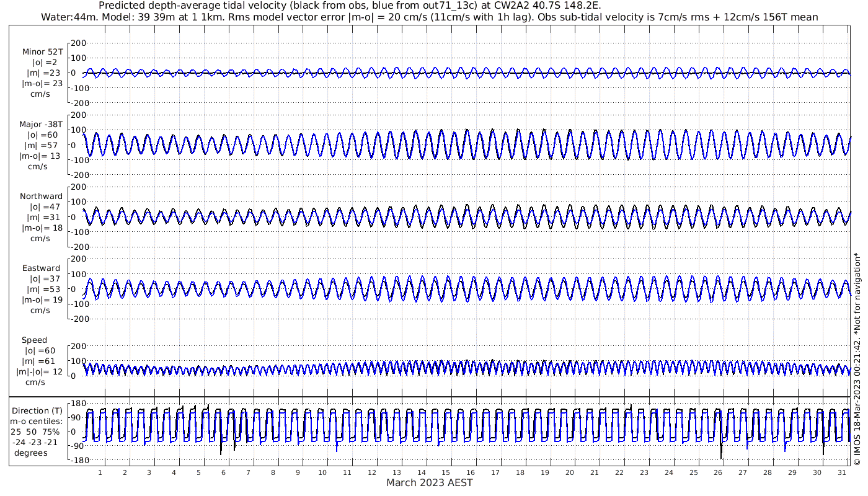This screenshot has width=868, height=496.
Task: Click day '31' on the date axis
Action: click(841, 472)
